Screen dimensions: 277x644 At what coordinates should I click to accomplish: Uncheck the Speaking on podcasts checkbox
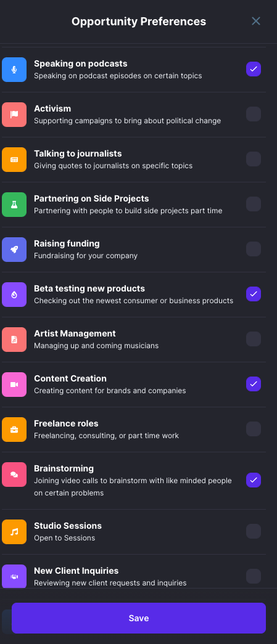(254, 69)
